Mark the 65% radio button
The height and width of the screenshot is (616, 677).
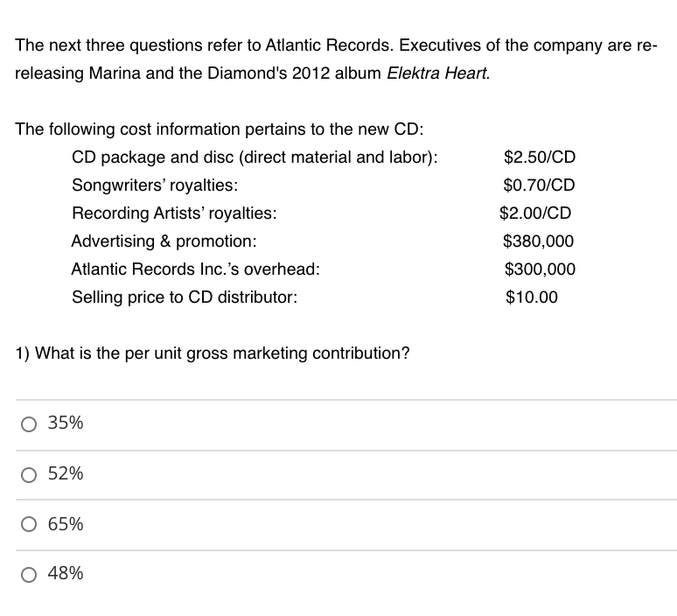coord(29,524)
